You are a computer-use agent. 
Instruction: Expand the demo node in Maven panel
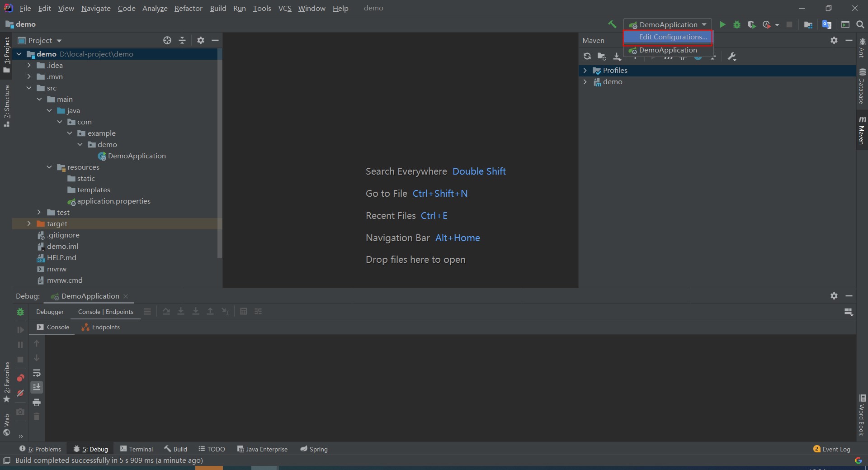pyautogui.click(x=585, y=82)
